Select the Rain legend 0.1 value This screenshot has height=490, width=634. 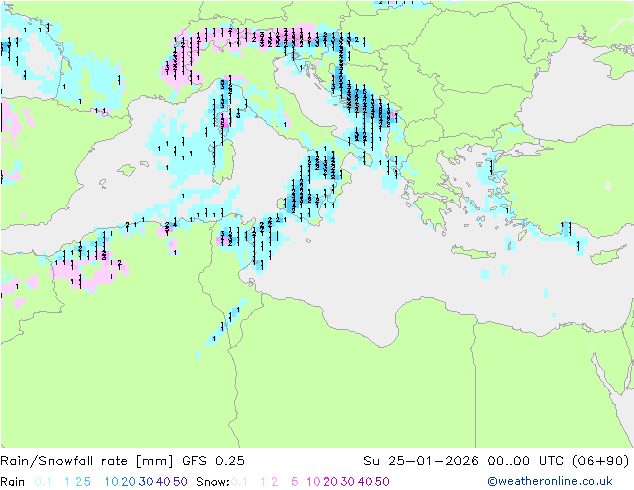coord(43,482)
